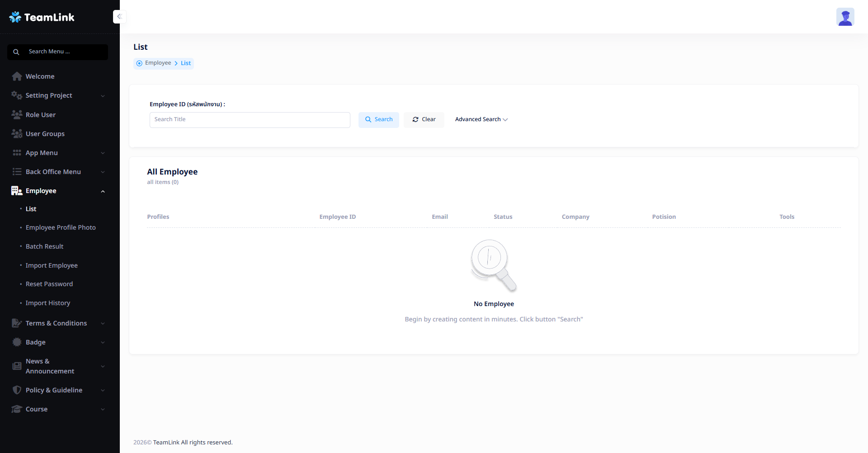The image size is (868, 453).
Task: Click the Badge icon in sidebar
Action: [17, 342]
